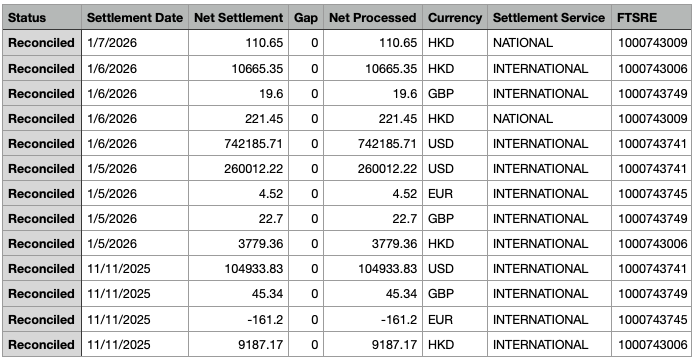
Task: Click the Net Settlement column header
Action: (238, 18)
